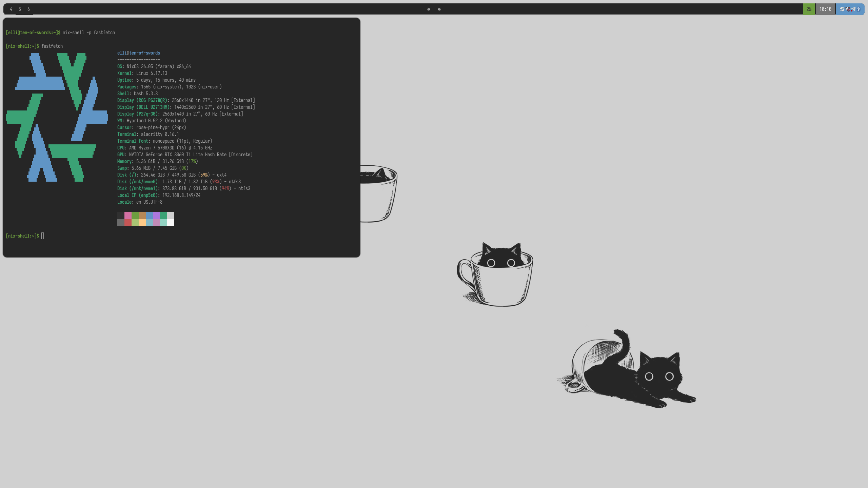The height and width of the screenshot is (488, 868).
Task: Click the Local IP address line
Action: [159, 195]
